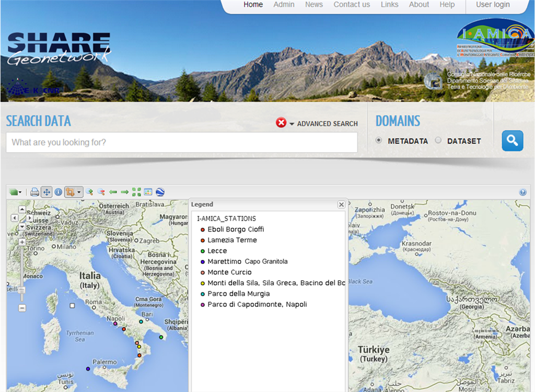Click the red clear search icon
This screenshot has height=392, width=535.
281,123
